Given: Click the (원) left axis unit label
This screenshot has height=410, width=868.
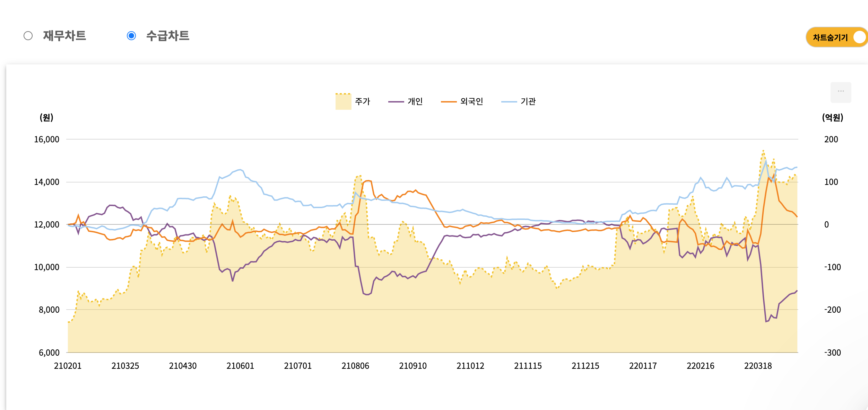Looking at the screenshot, I should coord(46,117).
